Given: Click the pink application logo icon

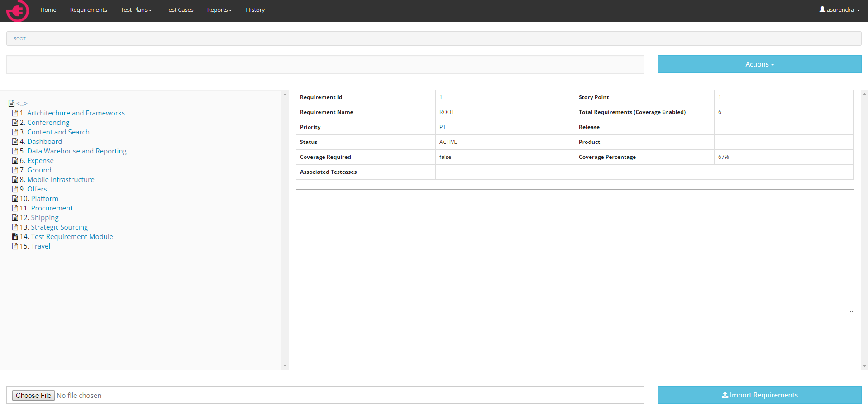Looking at the screenshot, I should (x=18, y=10).
